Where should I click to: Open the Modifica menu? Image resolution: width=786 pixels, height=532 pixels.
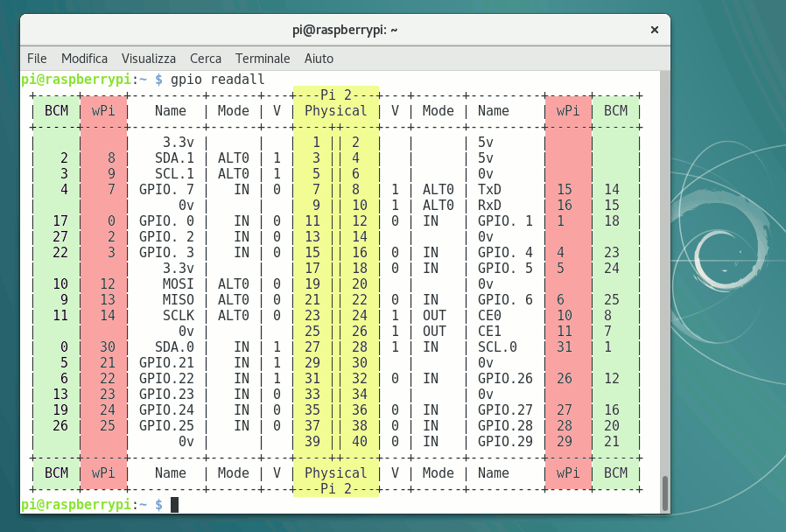[x=84, y=59]
